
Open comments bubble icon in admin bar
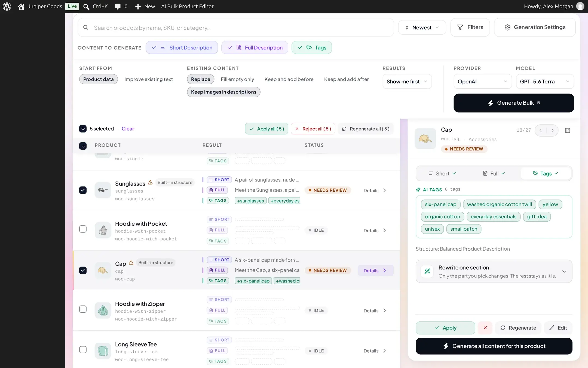(x=118, y=7)
